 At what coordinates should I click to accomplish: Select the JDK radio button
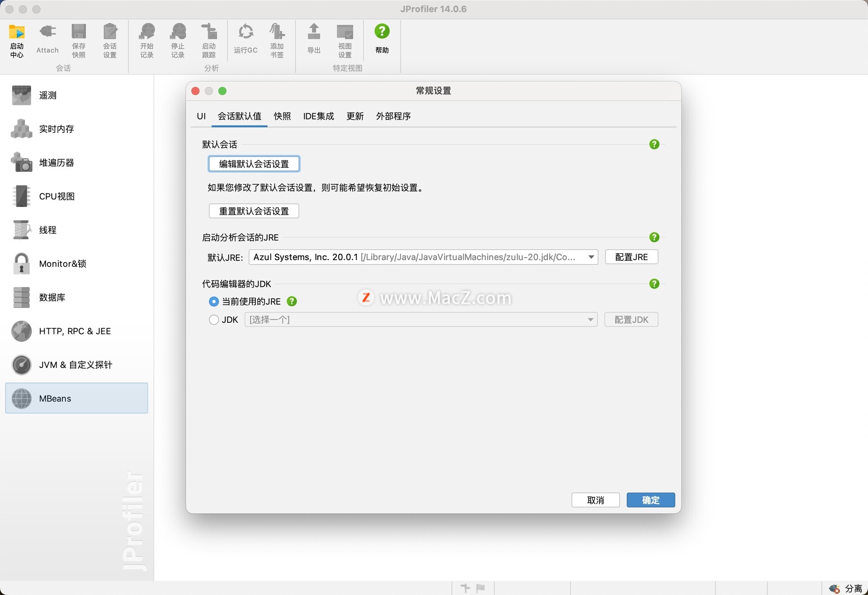(214, 320)
